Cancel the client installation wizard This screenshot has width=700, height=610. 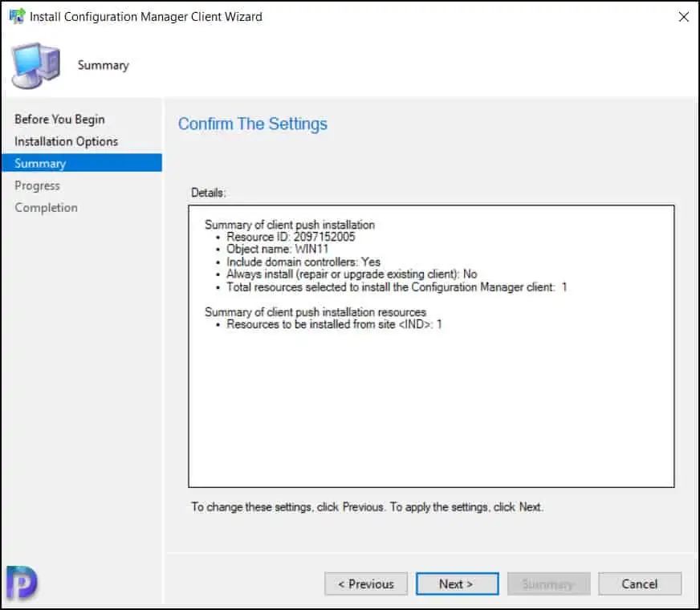pos(640,584)
